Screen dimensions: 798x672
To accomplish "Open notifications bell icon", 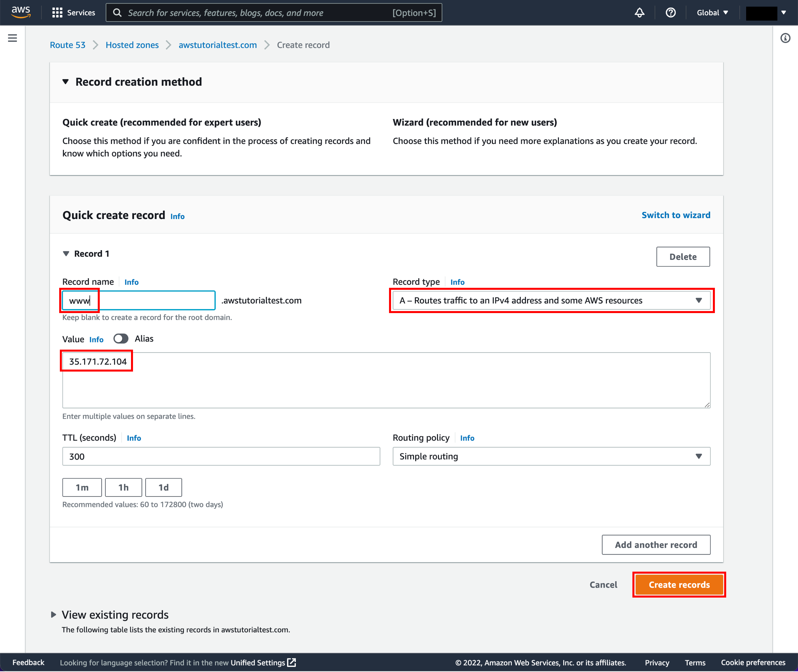I will (639, 13).
